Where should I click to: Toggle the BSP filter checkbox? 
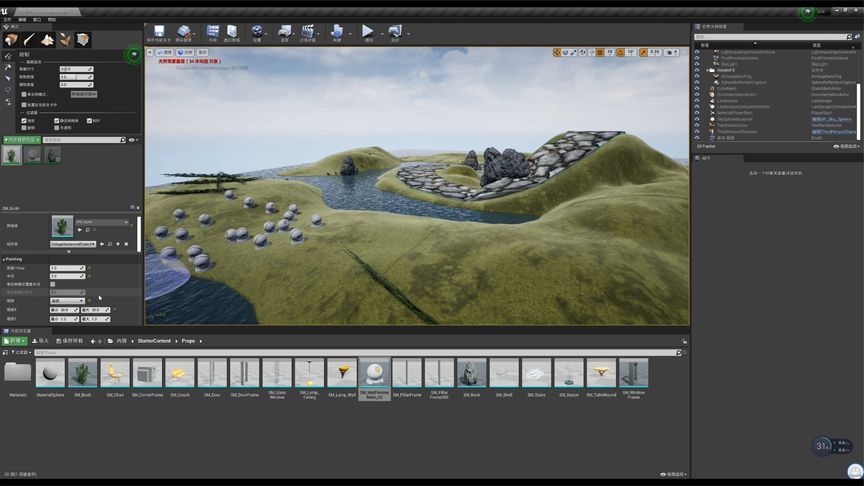[89, 120]
